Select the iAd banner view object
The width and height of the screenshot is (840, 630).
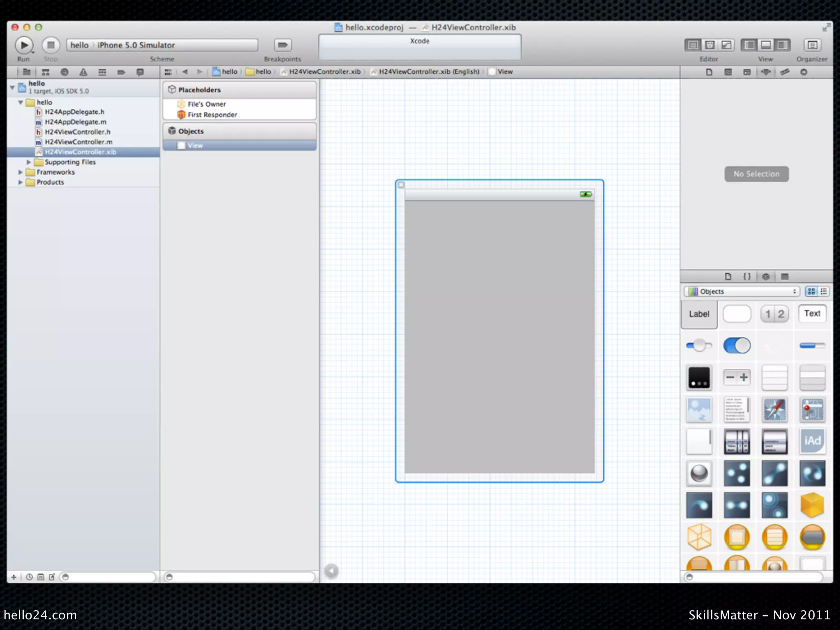pos(812,441)
